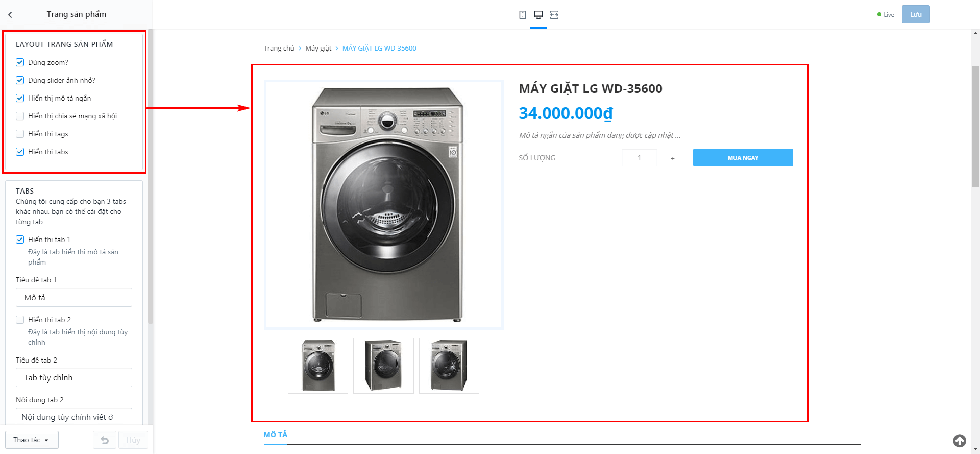Switch to mobile preview icon

coord(523,15)
